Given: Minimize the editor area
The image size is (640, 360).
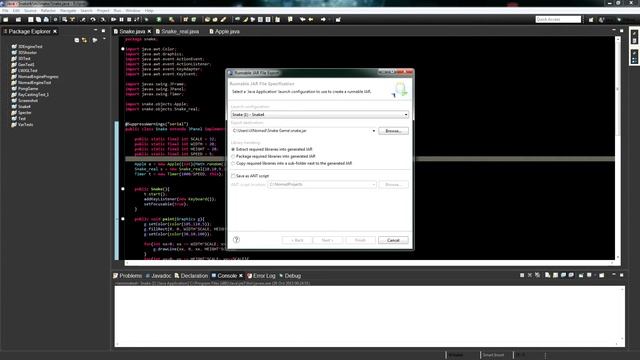Looking at the screenshot, I should coord(614,31).
